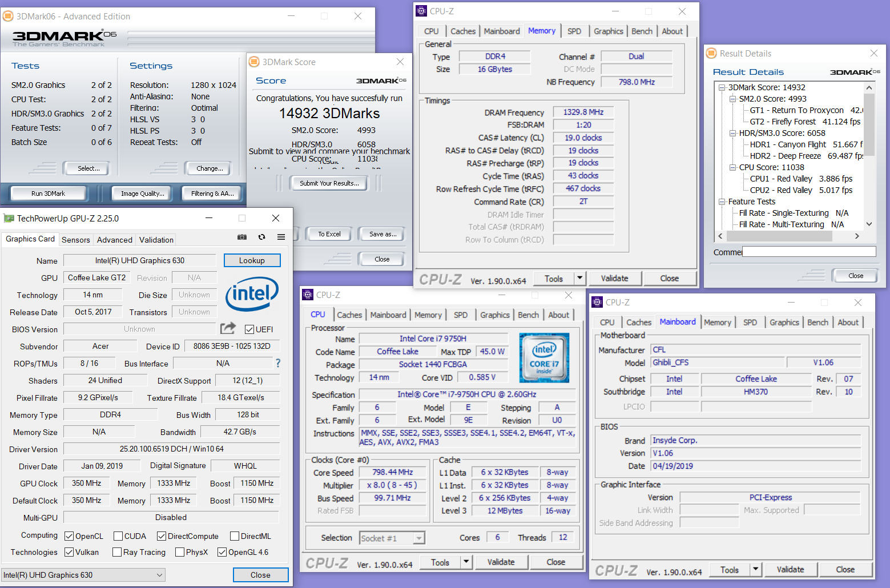Collapse the HDR/SM3.0 Score tree node
Screen dimensions: 890x588
[733, 133]
